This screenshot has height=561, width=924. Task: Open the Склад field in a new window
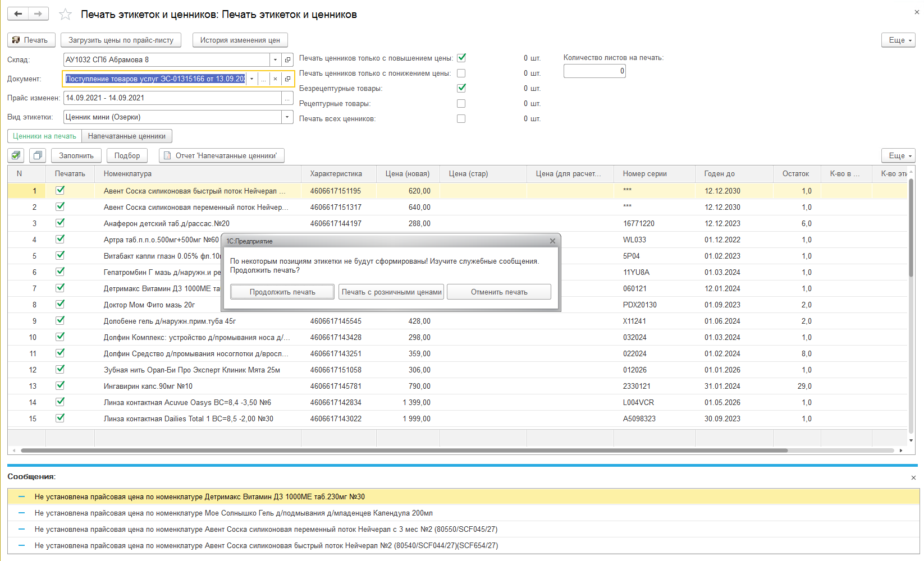coord(287,60)
